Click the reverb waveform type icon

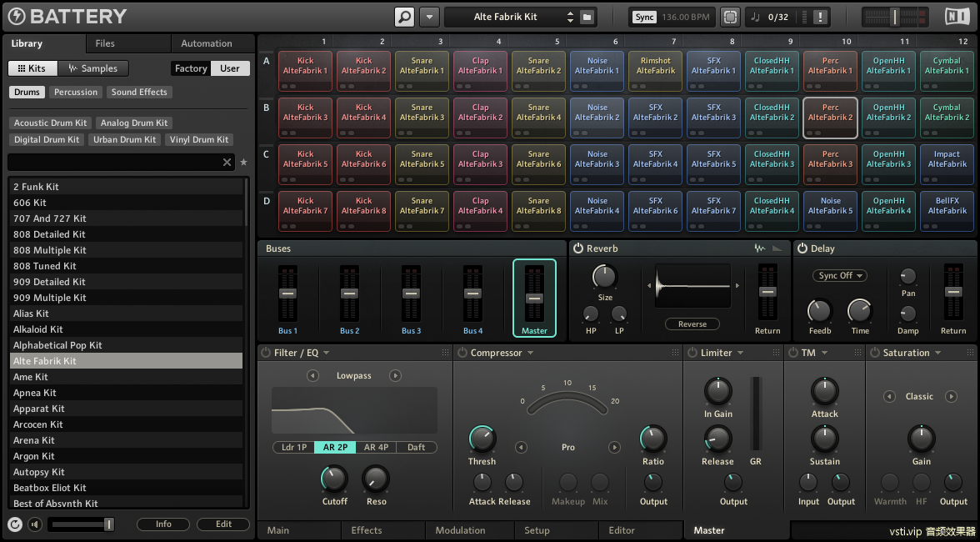[x=760, y=248]
